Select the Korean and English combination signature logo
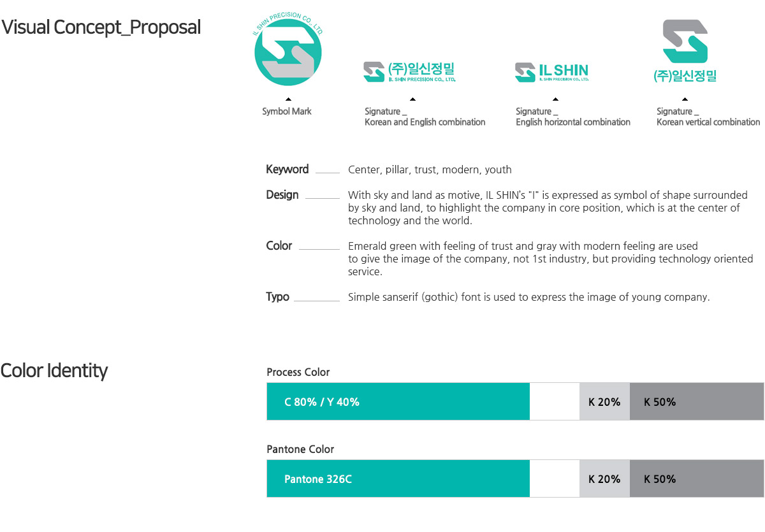Viewport: 765px width, 532px height. pyautogui.click(x=409, y=72)
